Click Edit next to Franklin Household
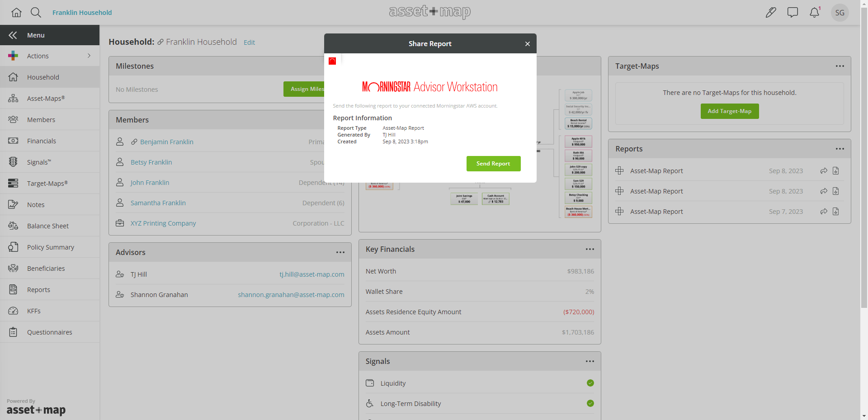868x420 pixels. pos(249,42)
